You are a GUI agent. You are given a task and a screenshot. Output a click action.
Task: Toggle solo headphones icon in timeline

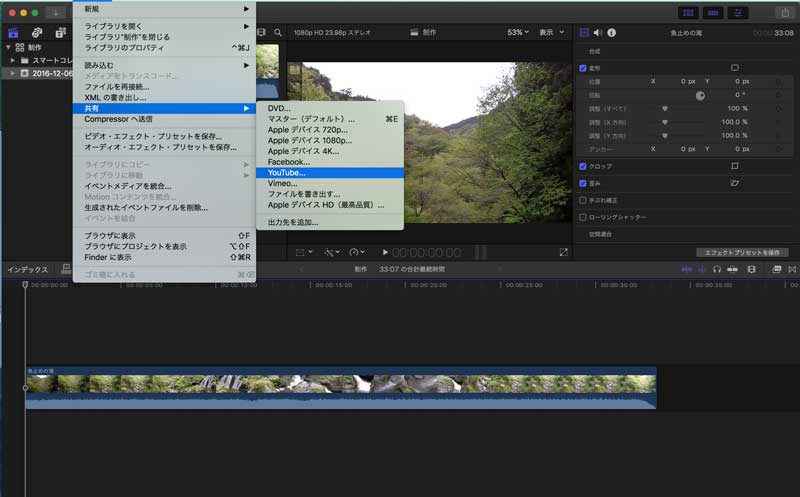717,270
